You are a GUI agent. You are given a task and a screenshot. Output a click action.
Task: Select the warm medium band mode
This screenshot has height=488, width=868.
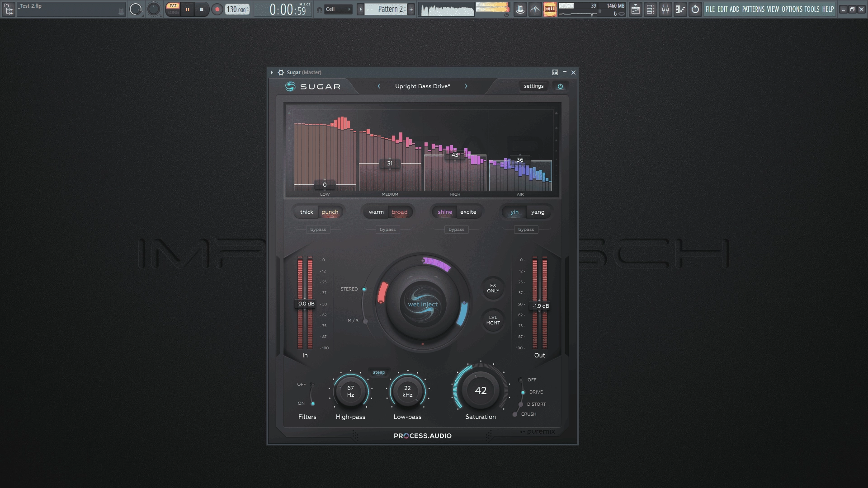tap(376, 212)
